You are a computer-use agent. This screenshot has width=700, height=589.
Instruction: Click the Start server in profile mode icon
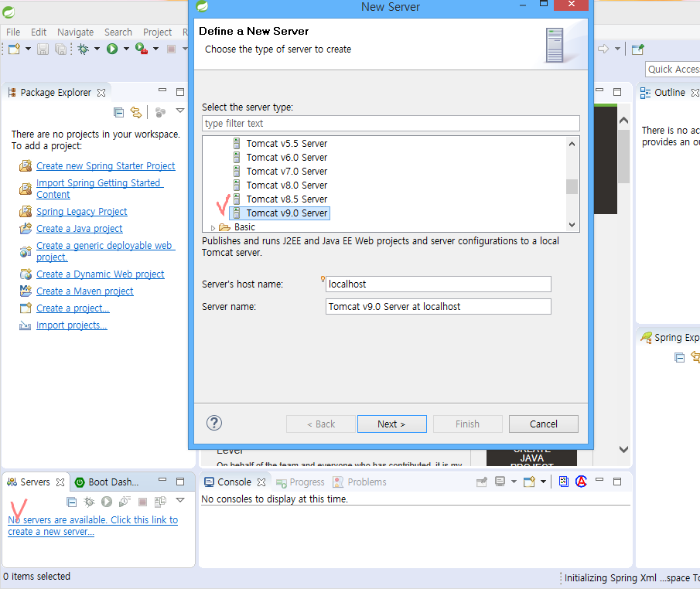(125, 502)
